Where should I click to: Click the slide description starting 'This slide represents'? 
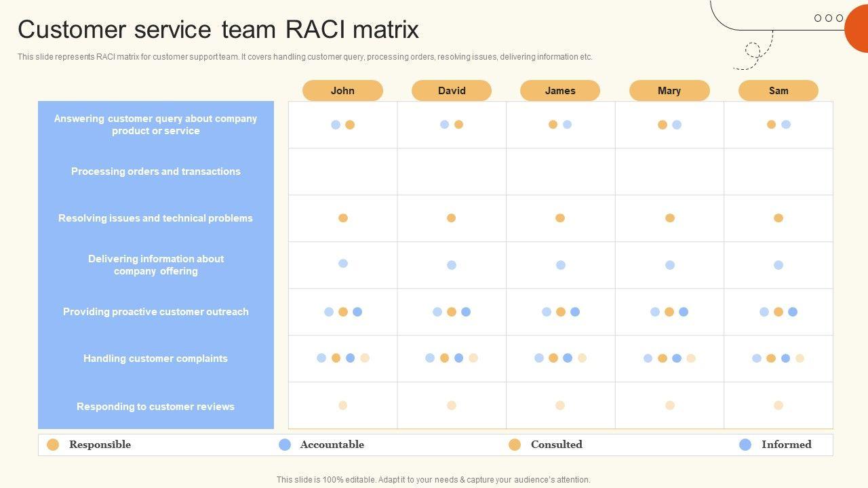tap(305, 57)
